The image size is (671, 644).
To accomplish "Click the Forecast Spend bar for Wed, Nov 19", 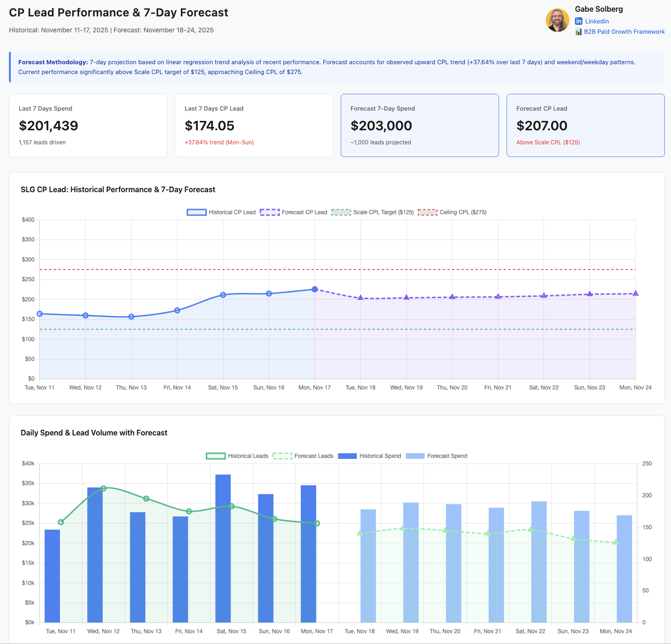I will (411, 562).
